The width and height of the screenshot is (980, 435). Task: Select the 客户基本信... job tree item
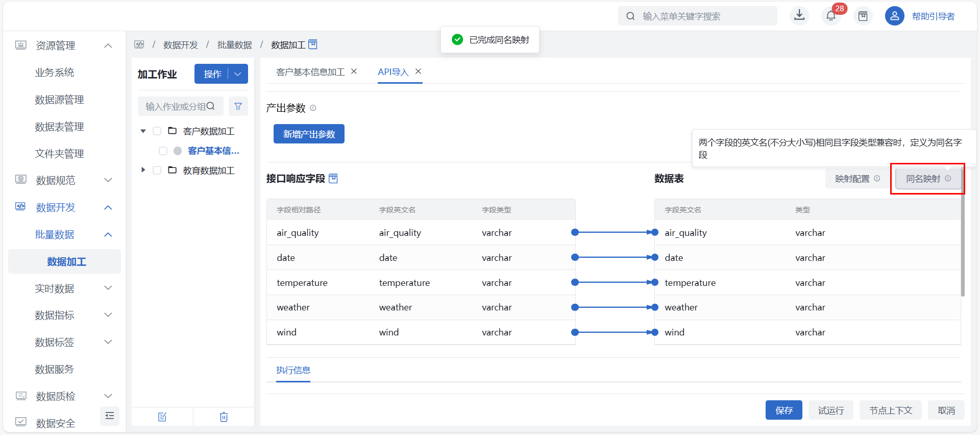coord(213,151)
